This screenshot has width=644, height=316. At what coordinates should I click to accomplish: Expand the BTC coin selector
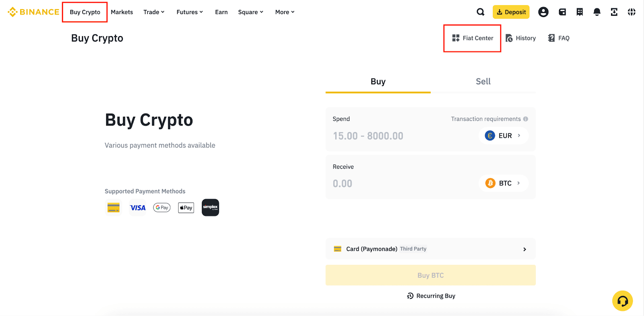(503, 183)
